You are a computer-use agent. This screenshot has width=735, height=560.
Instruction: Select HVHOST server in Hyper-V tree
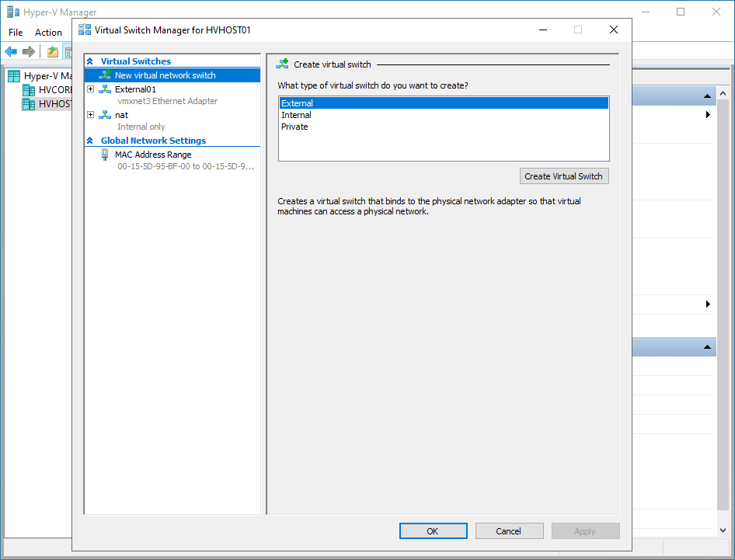pyautogui.click(x=55, y=104)
